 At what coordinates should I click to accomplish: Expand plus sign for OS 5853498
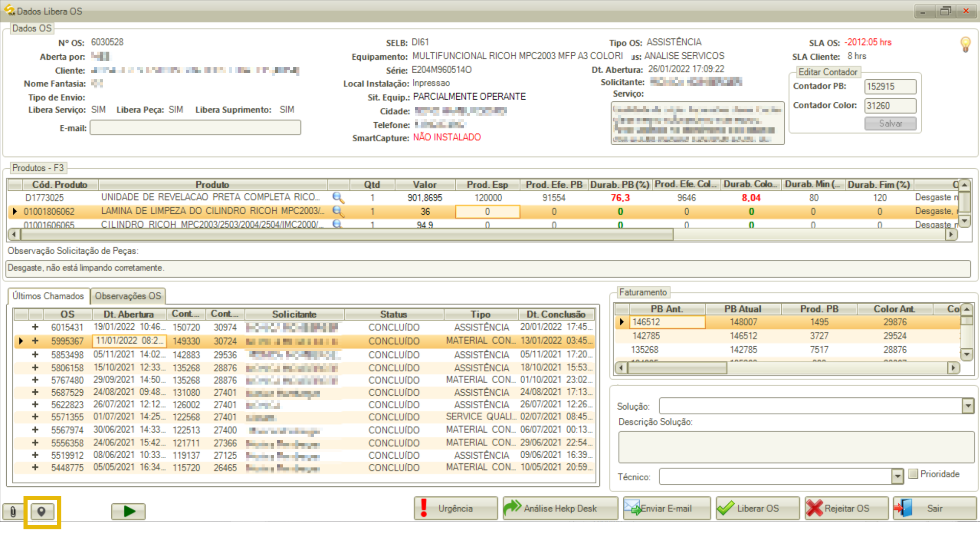35,354
